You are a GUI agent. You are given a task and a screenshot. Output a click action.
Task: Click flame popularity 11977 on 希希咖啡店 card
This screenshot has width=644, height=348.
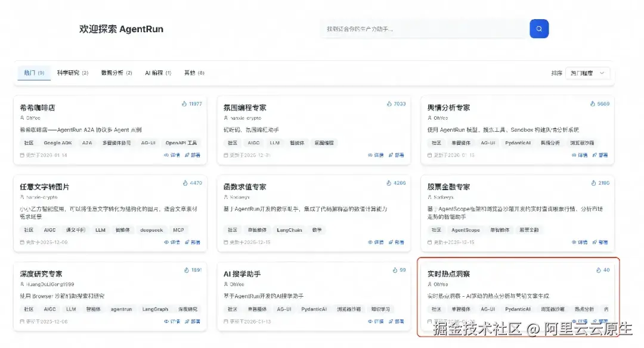(192, 104)
